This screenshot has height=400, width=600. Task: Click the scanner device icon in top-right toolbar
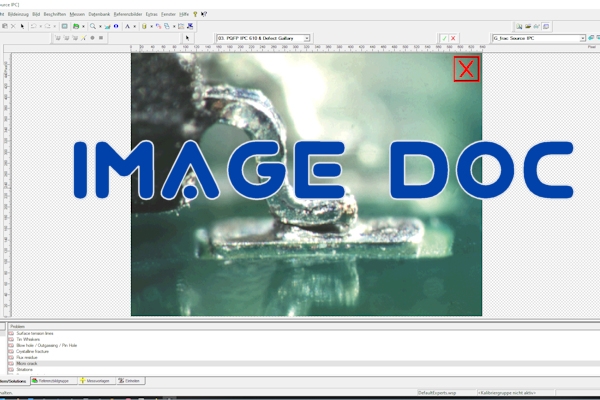(536, 26)
